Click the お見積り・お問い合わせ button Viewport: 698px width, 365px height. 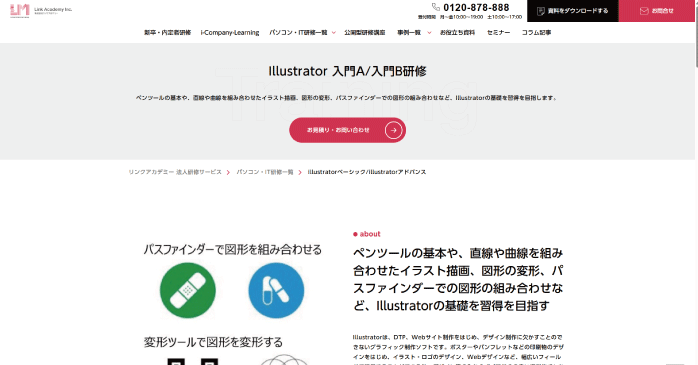[x=348, y=130]
